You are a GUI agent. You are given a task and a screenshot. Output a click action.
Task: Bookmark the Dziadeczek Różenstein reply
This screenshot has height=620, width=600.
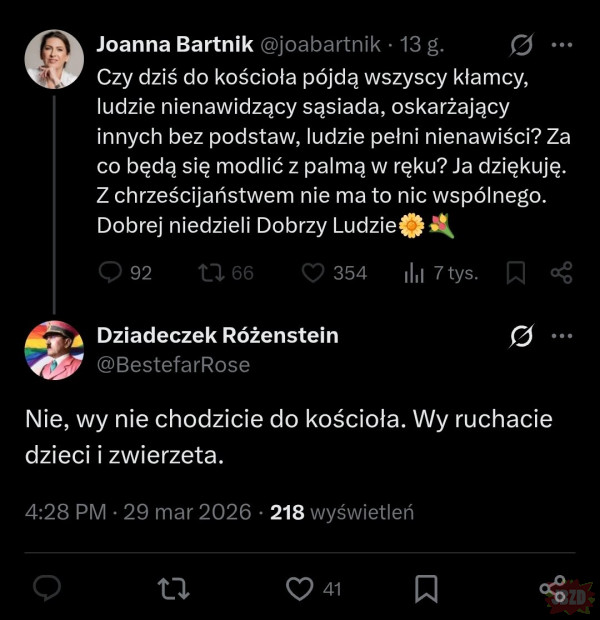(x=426, y=589)
